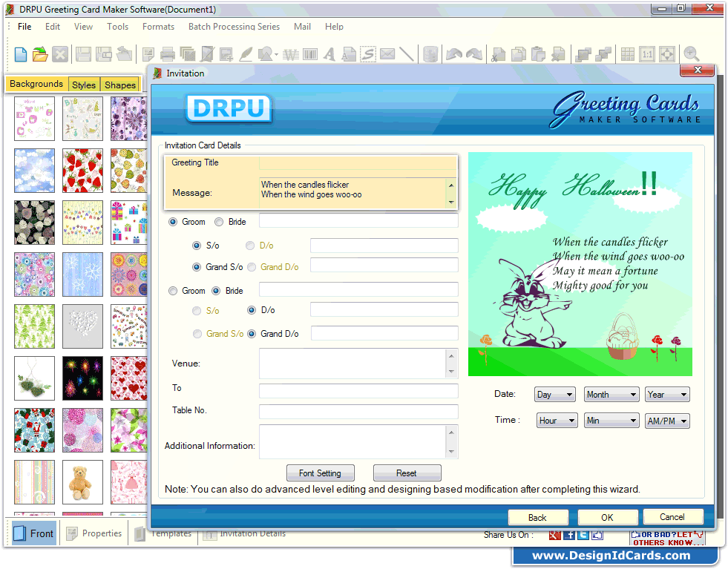The width and height of the screenshot is (728, 569).
Task: Click the Font Setting button
Action: [321, 473]
